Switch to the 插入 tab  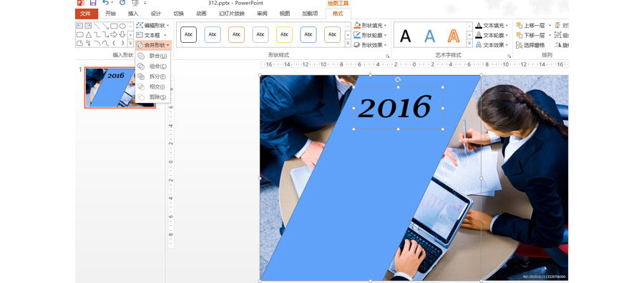[x=133, y=14]
